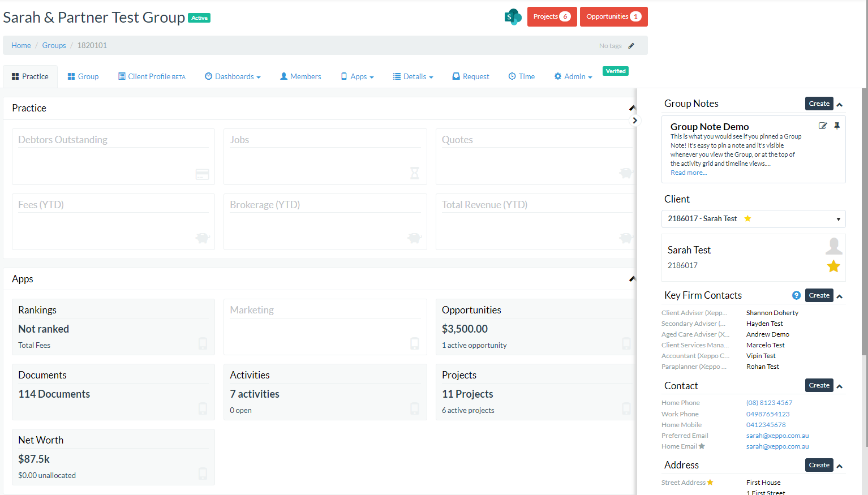The image size is (868, 495).
Task: Unpin the Group Note Demo note
Action: click(x=837, y=126)
